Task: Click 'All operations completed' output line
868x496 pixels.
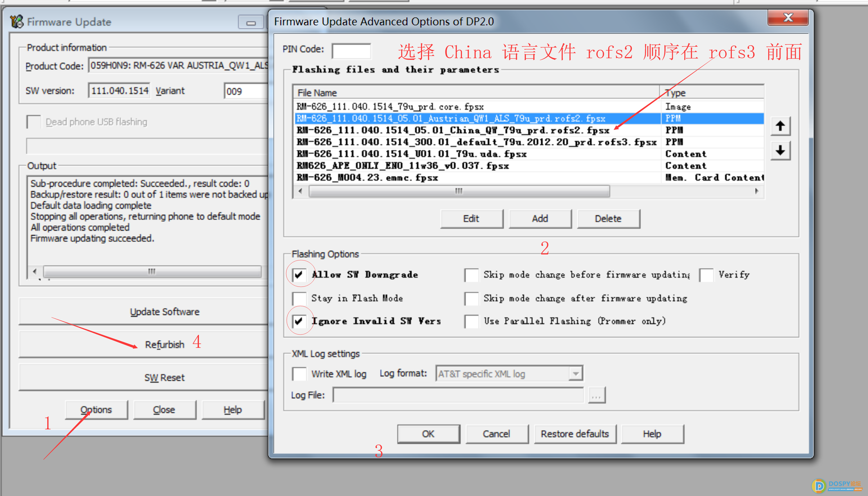Action: [80, 227]
